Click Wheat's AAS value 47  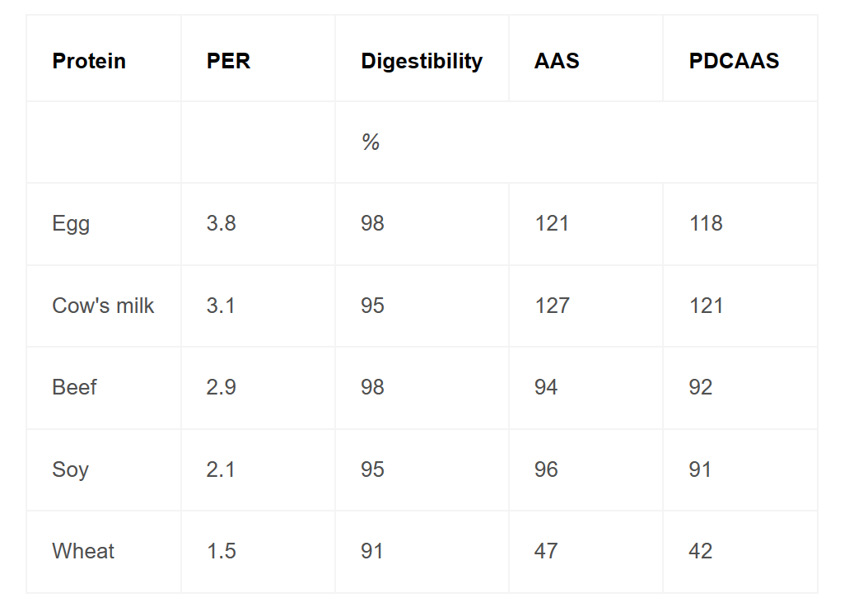pyautogui.click(x=546, y=551)
